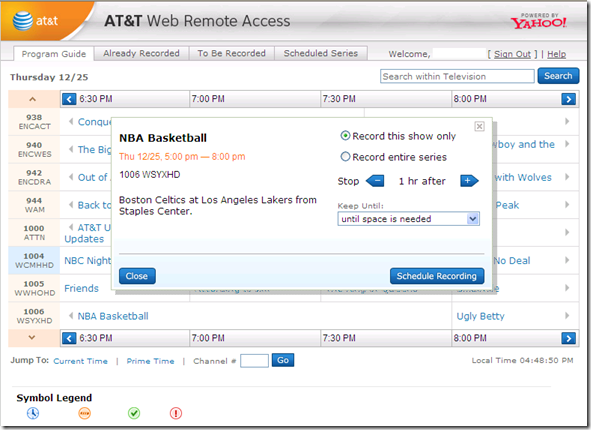591x430 pixels.
Task: Select channel 938 ENCACT
Action: (34, 122)
